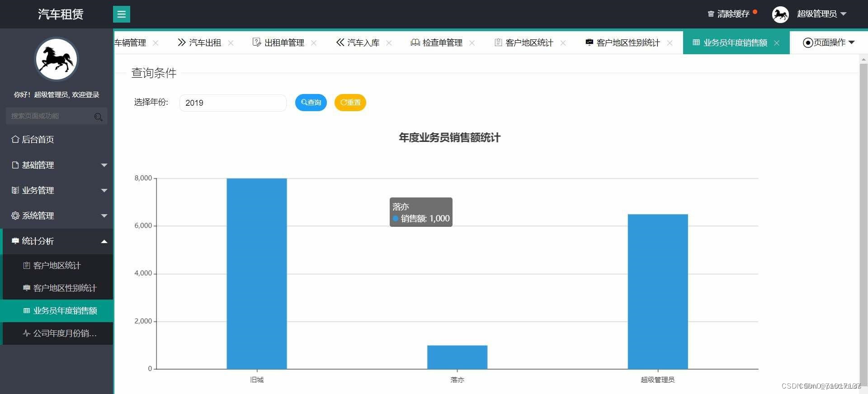
Task: Click the icon beside 业务管理
Action: [15, 190]
